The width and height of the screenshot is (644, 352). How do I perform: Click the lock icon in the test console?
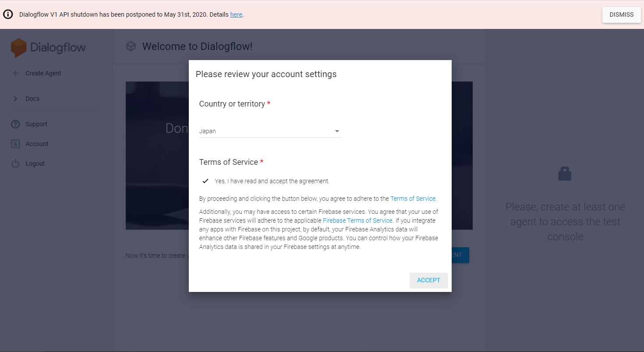565,174
